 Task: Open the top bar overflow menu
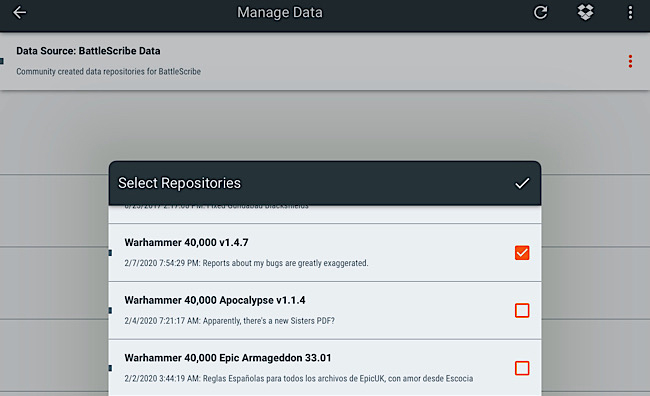tap(630, 12)
